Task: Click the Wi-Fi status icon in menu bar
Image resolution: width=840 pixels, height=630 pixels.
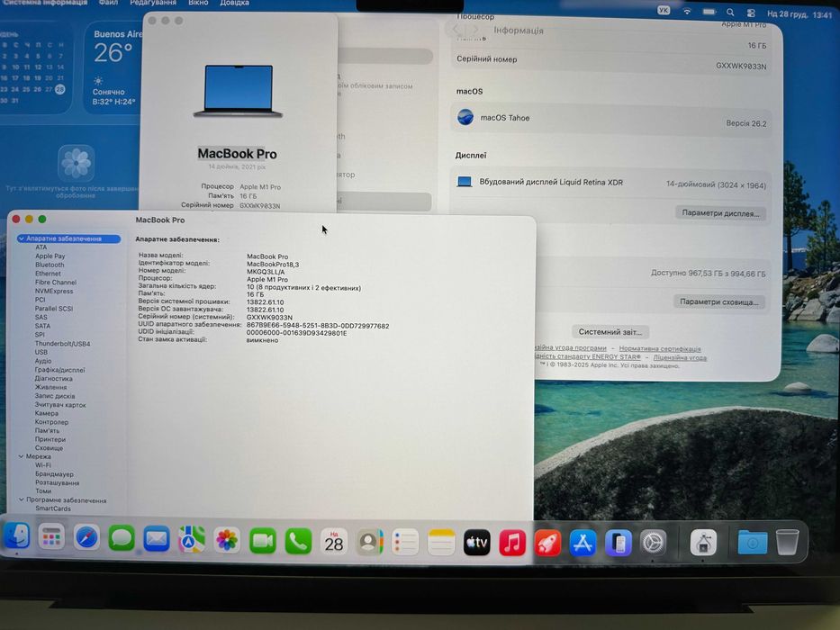Action: 687,11
